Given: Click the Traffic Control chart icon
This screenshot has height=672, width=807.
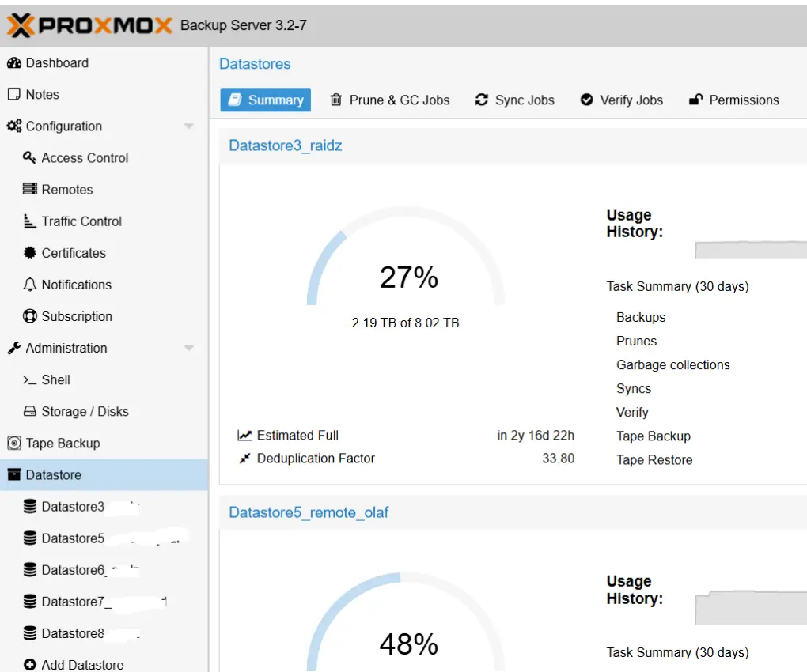Looking at the screenshot, I should [30, 221].
